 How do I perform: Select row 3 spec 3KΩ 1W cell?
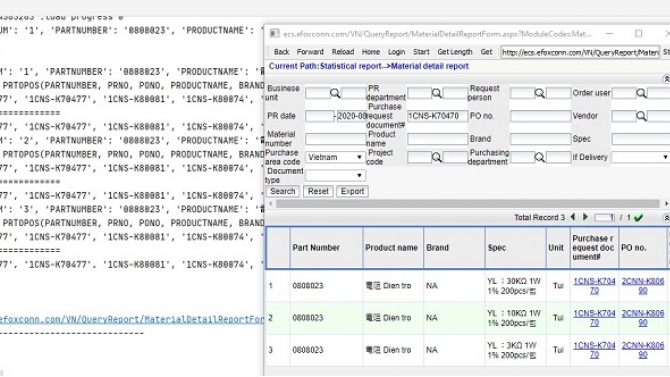[x=515, y=350]
